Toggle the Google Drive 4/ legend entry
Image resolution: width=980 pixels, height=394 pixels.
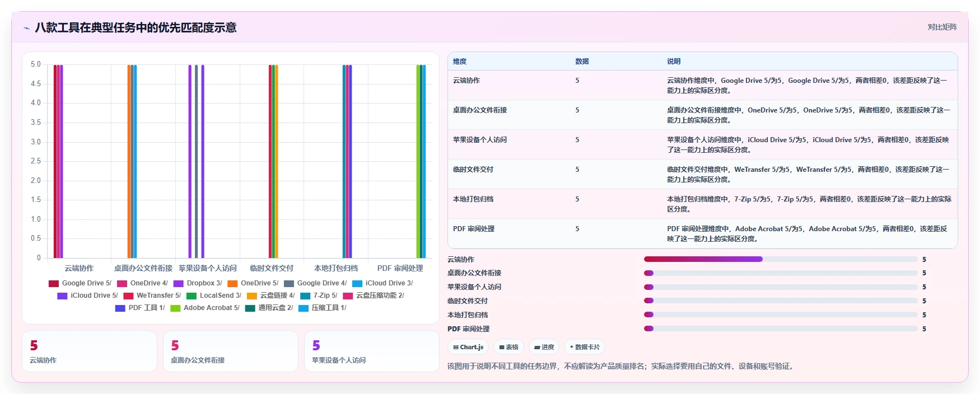coord(315,283)
